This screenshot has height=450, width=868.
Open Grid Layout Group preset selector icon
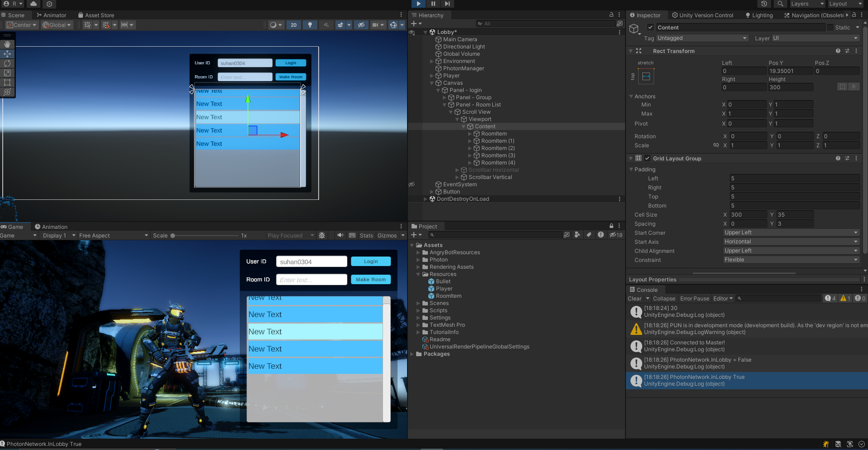point(847,159)
